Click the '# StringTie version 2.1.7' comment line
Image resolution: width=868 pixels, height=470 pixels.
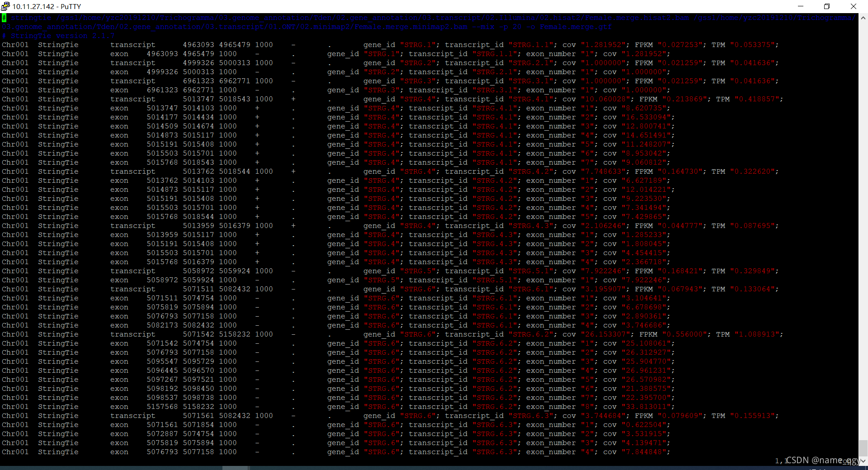[x=58, y=36]
